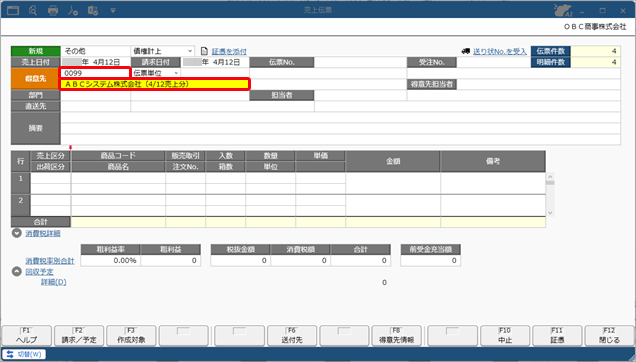Open the 消費税率別合計 link
This screenshot has height=362, width=636.
(49, 261)
